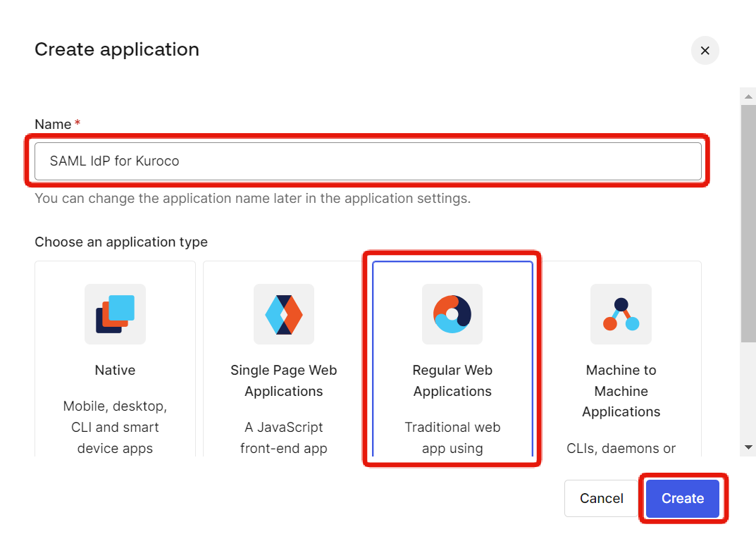Click the Cancel button
Viewport: 756px width, 553px height.
(601, 498)
